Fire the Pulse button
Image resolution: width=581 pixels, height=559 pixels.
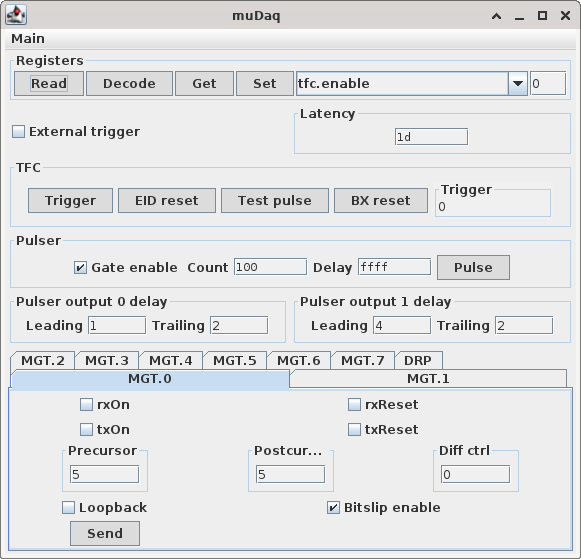click(x=473, y=267)
